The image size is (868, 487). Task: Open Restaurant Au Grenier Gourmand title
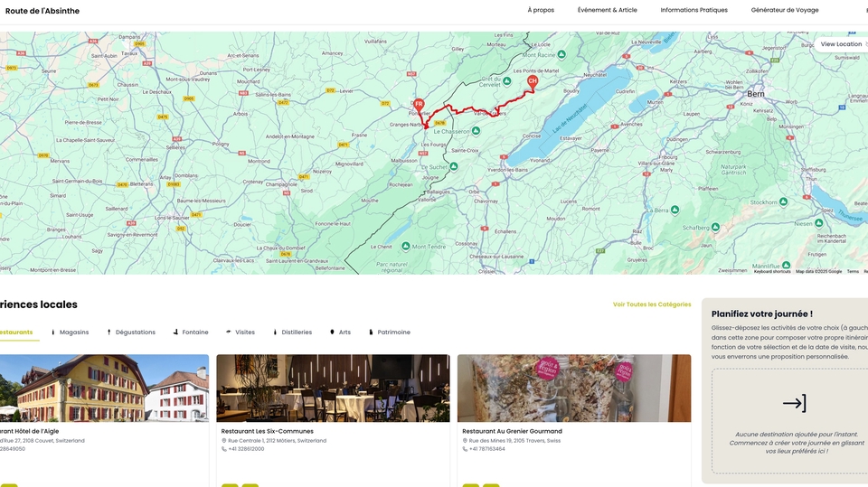pyautogui.click(x=512, y=431)
